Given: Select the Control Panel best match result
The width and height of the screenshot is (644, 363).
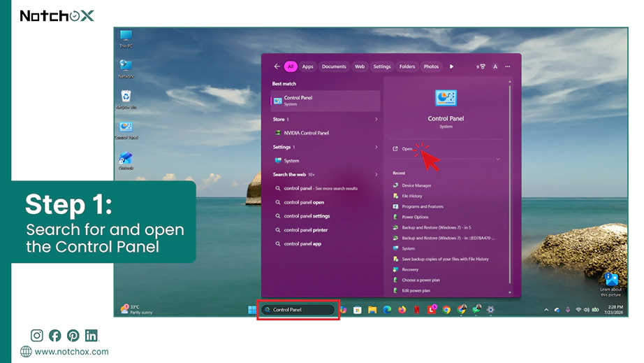Looking at the screenshot, I should [325, 101].
